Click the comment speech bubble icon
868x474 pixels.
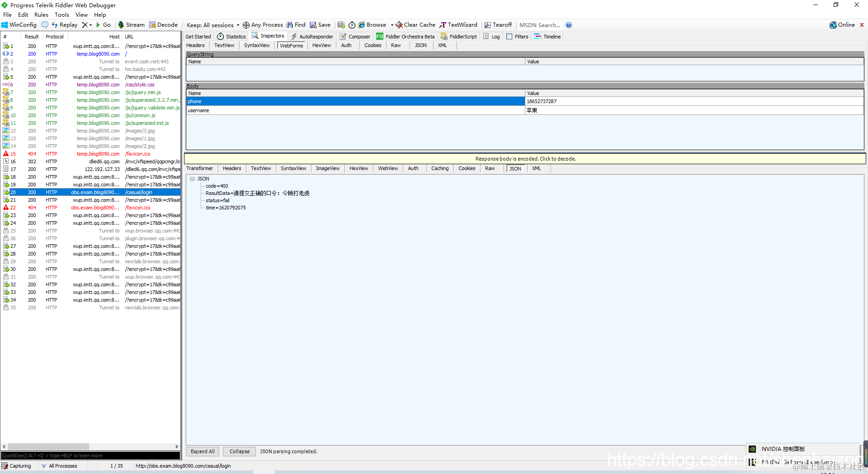pyautogui.click(x=45, y=25)
